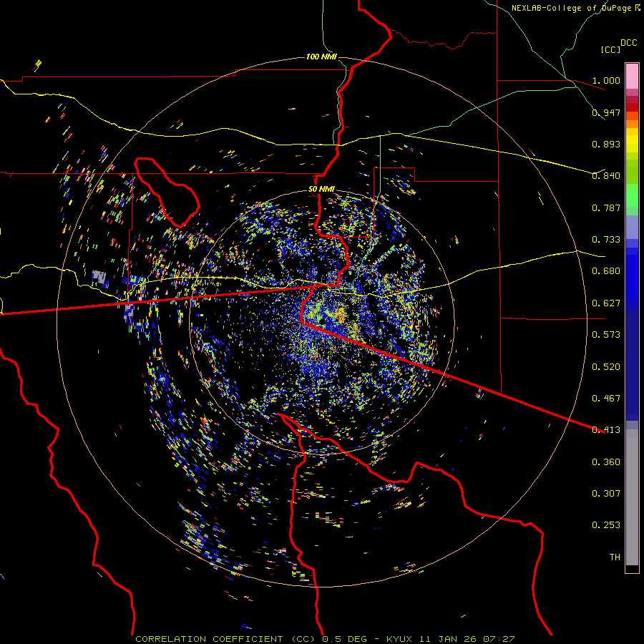Click the 0.627 scale value
The height and width of the screenshot is (644, 644).
(606, 303)
